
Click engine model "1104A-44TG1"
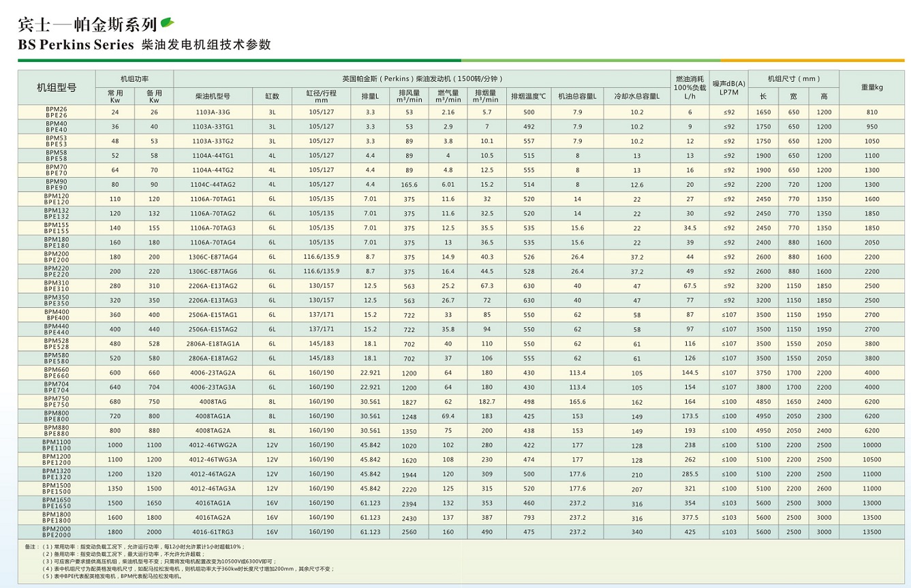213,155
